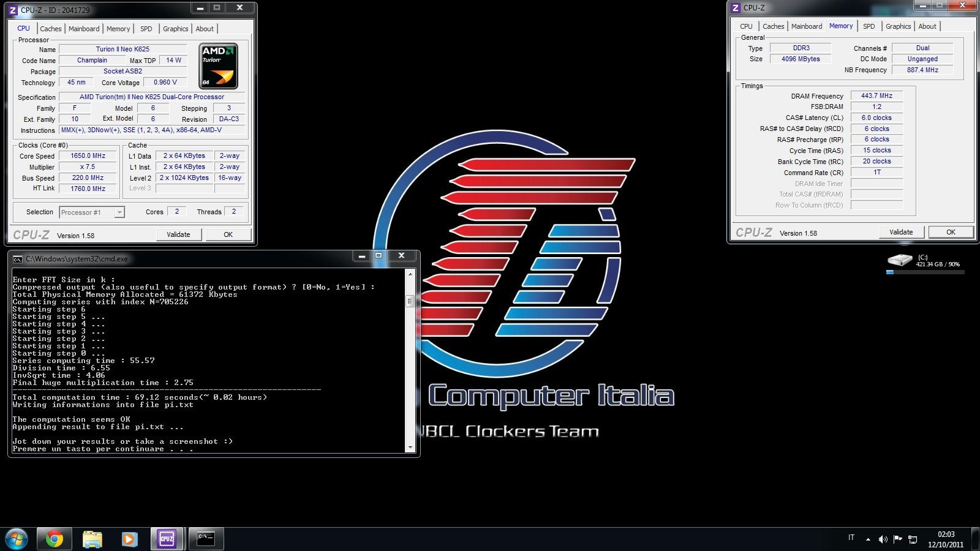Screen dimensions: 980x551
Task: Click the NB Frequency 887.4 MHz value
Action: tap(922, 70)
